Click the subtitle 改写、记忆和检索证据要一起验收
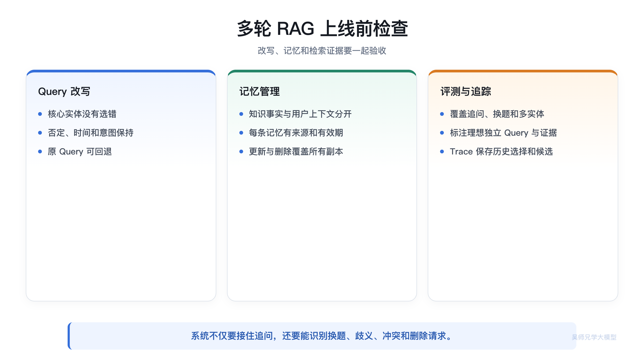Screen dimensions: 644x362 click(x=322, y=51)
